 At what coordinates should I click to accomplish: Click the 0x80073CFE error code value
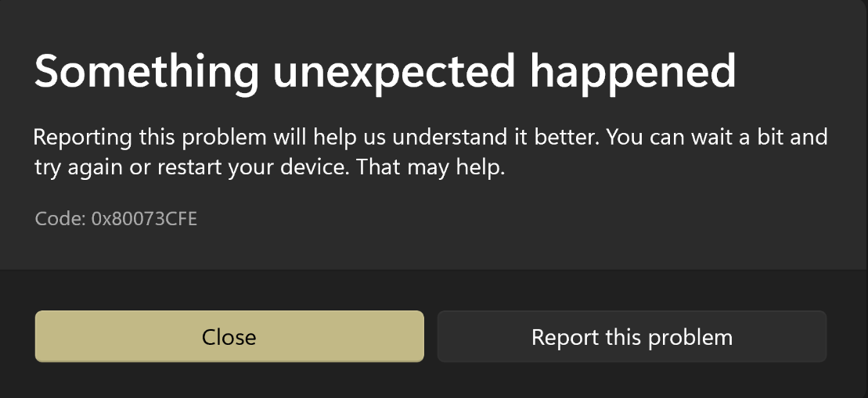144,219
